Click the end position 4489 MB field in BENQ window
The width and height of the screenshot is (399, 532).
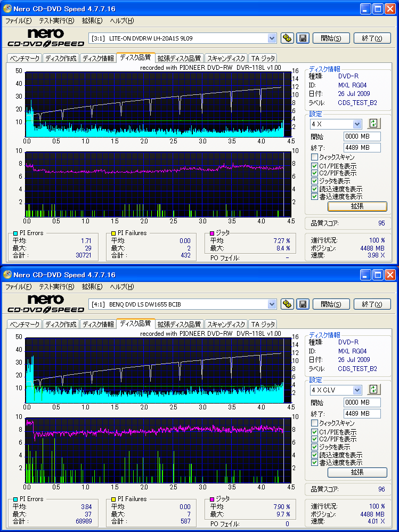(362, 414)
